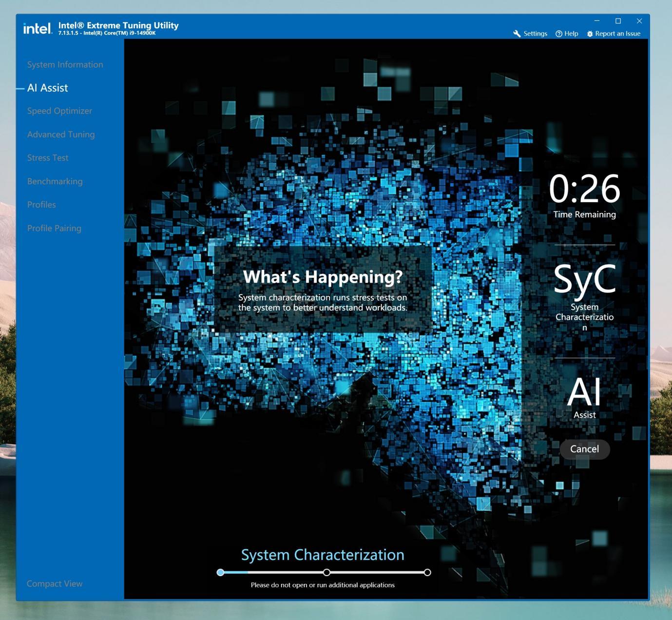
Task: Click the What's Happening heading
Action: (x=323, y=277)
